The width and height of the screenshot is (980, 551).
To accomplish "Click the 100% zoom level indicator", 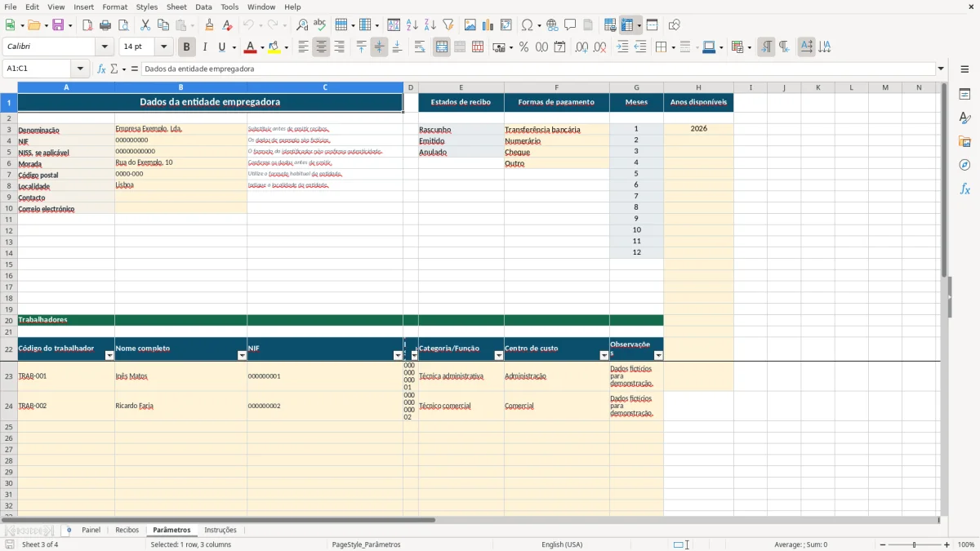I will coord(966,544).
